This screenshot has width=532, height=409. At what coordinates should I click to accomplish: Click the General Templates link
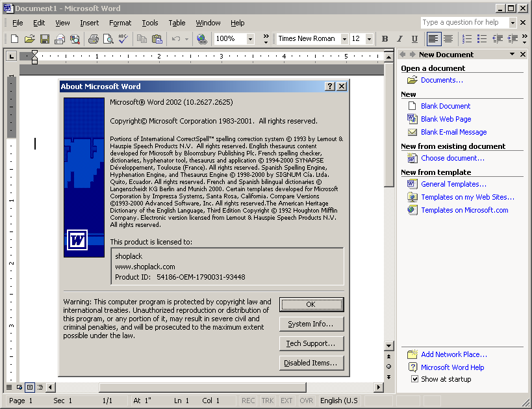click(x=453, y=184)
